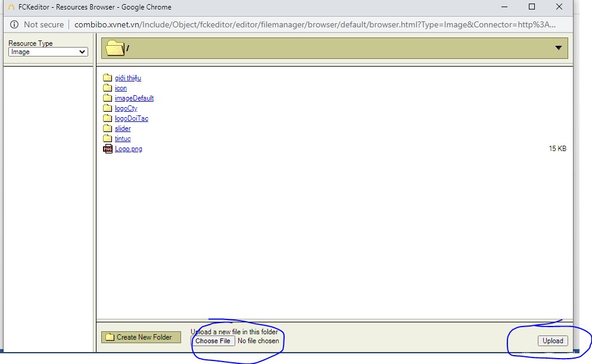Open the slider folder link

123,128
